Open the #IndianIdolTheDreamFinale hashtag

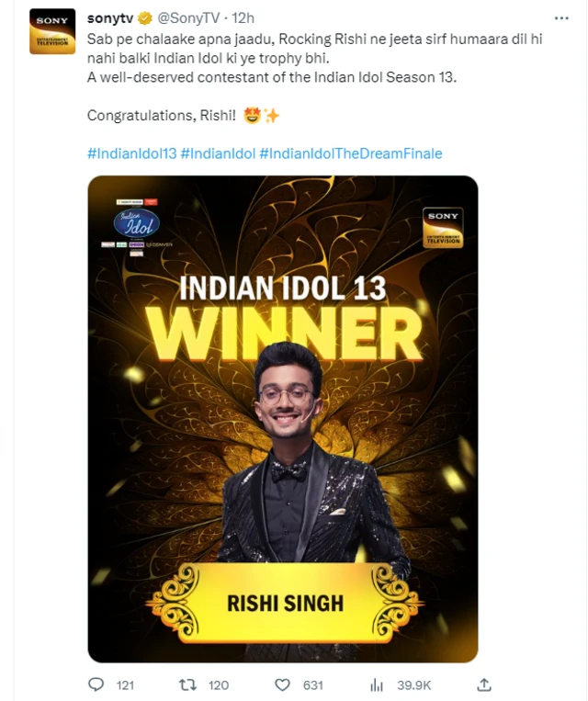351,153
